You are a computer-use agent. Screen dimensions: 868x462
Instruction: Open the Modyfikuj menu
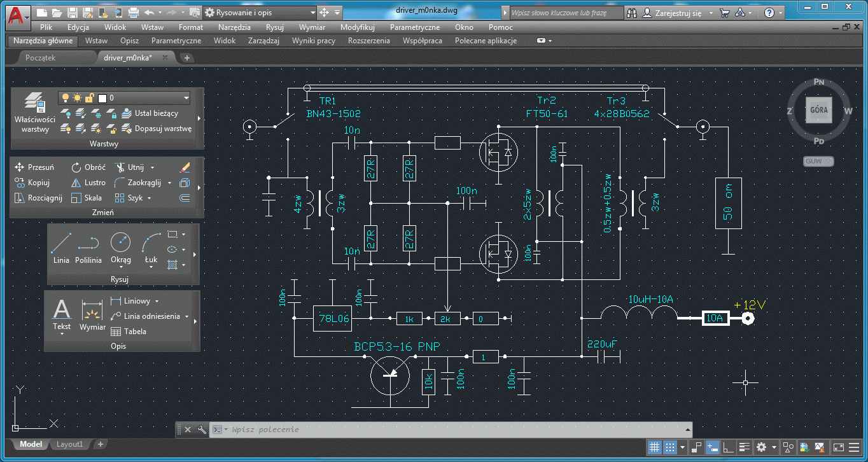357,27
